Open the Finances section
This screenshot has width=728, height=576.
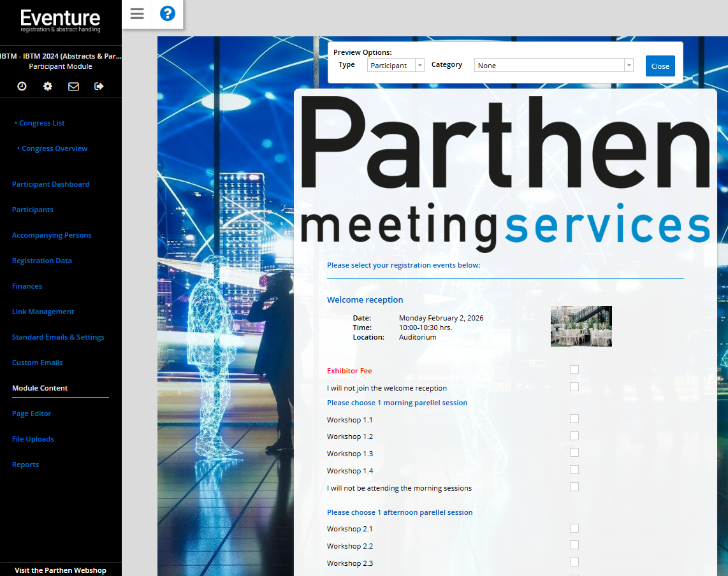click(27, 286)
